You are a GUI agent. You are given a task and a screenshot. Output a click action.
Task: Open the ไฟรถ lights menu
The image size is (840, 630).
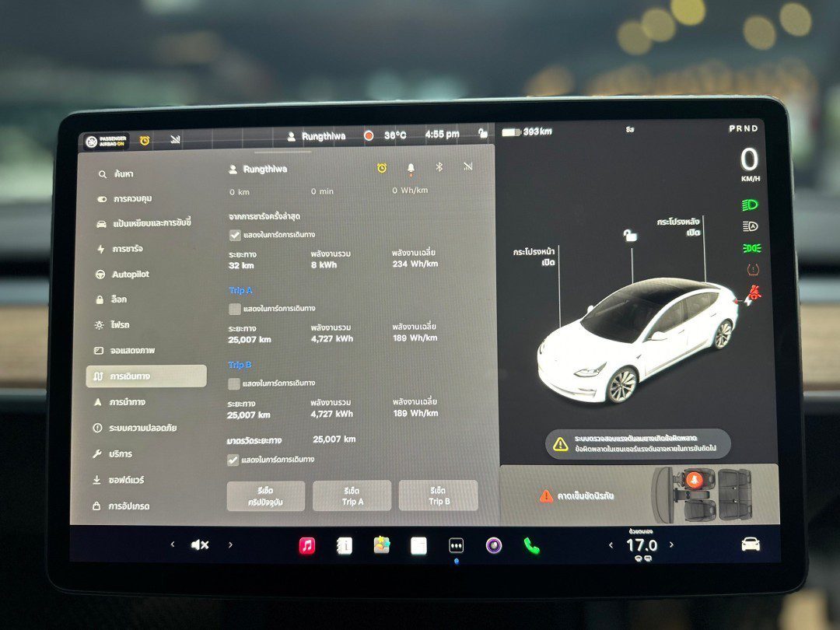click(x=112, y=325)
